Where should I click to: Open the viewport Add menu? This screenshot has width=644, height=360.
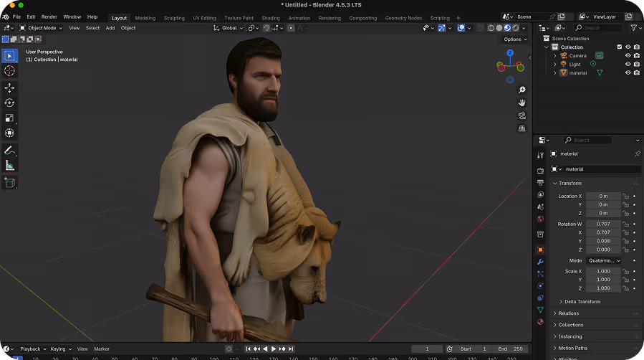(110, 28)
